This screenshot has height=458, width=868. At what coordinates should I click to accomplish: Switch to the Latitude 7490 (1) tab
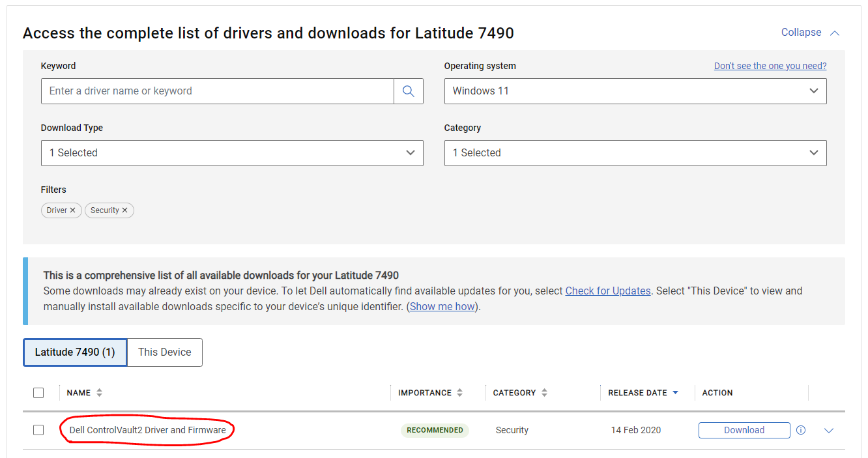(75, 352)
